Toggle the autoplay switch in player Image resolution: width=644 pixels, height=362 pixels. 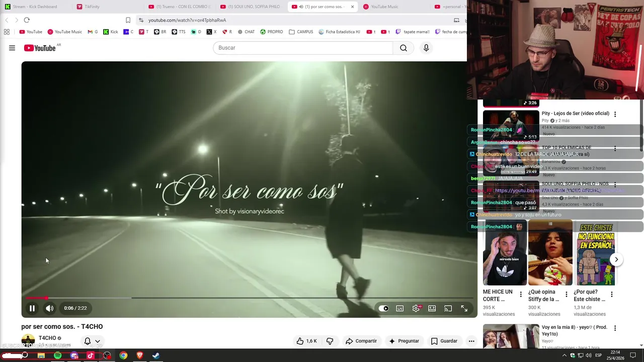click(x=384, y=308)
